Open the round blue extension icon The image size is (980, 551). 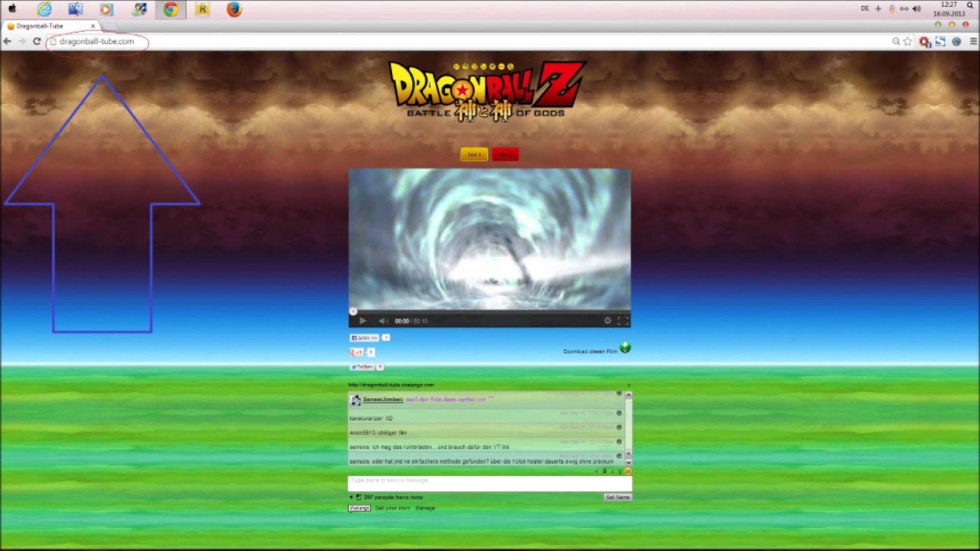pyautogui.click(x=956, y=41)
